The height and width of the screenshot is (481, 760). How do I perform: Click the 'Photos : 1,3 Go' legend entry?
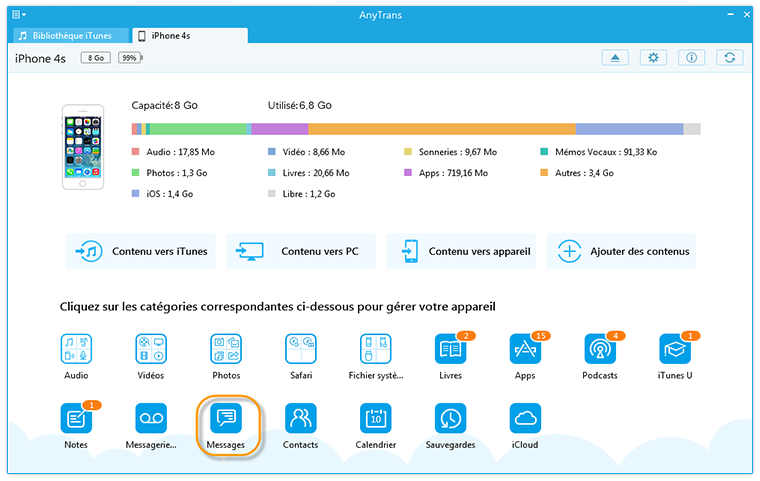point(170,173)
